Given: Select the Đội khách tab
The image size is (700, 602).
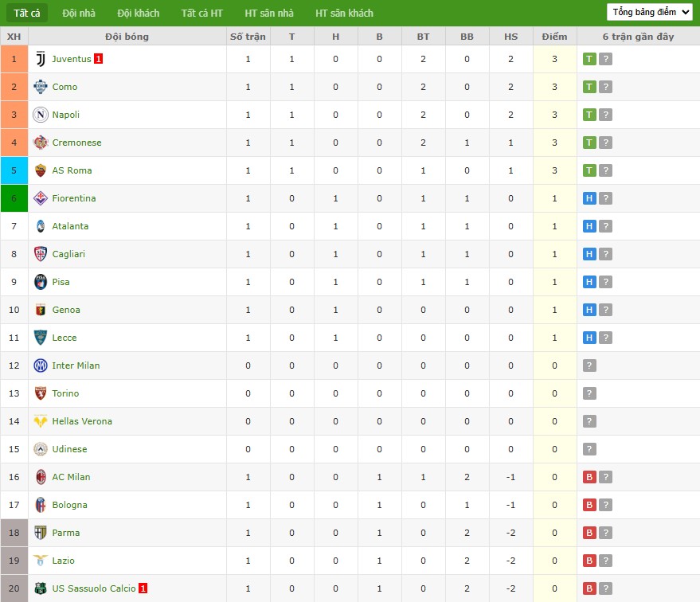Looking at the screenshot, I should click(x=138, y=13).
